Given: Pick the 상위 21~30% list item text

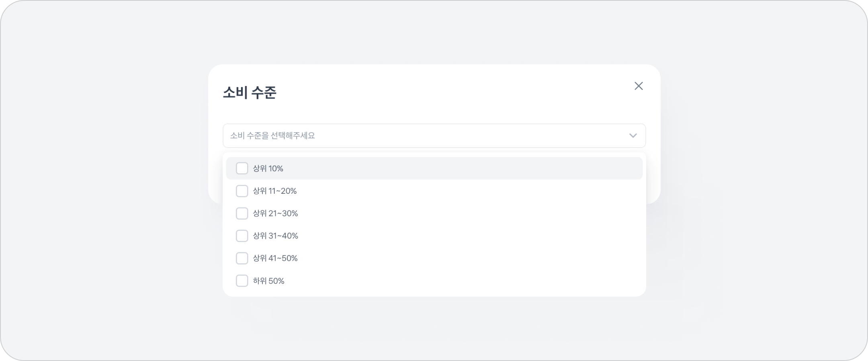Looking at the screenshot, I should [275, 213].
